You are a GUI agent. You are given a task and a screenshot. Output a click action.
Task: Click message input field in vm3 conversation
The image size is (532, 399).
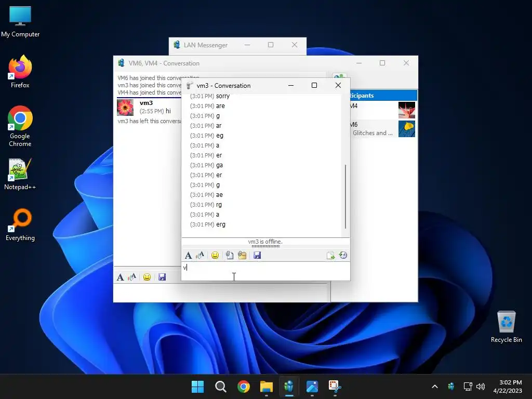coord(265,271)
